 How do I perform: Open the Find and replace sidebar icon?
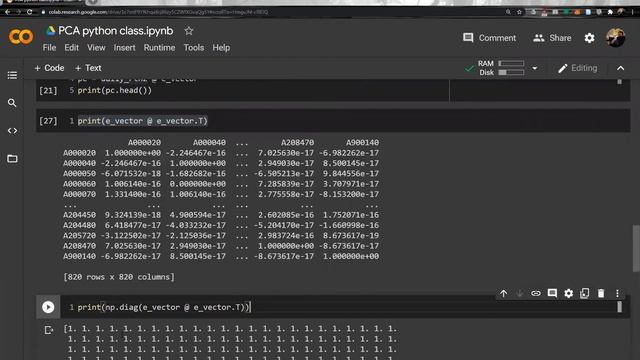tap(12, 103)
